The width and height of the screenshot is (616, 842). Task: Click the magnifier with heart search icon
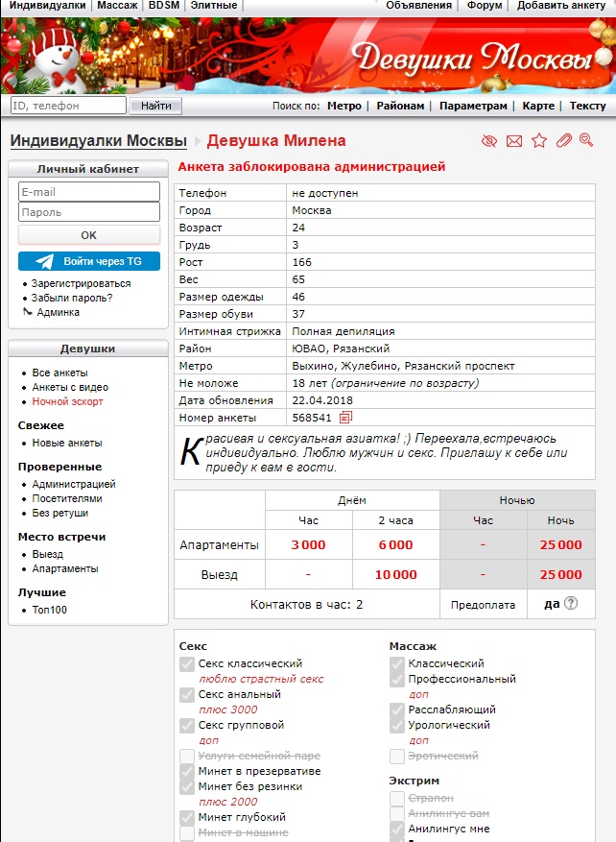(x=586, y=141)
